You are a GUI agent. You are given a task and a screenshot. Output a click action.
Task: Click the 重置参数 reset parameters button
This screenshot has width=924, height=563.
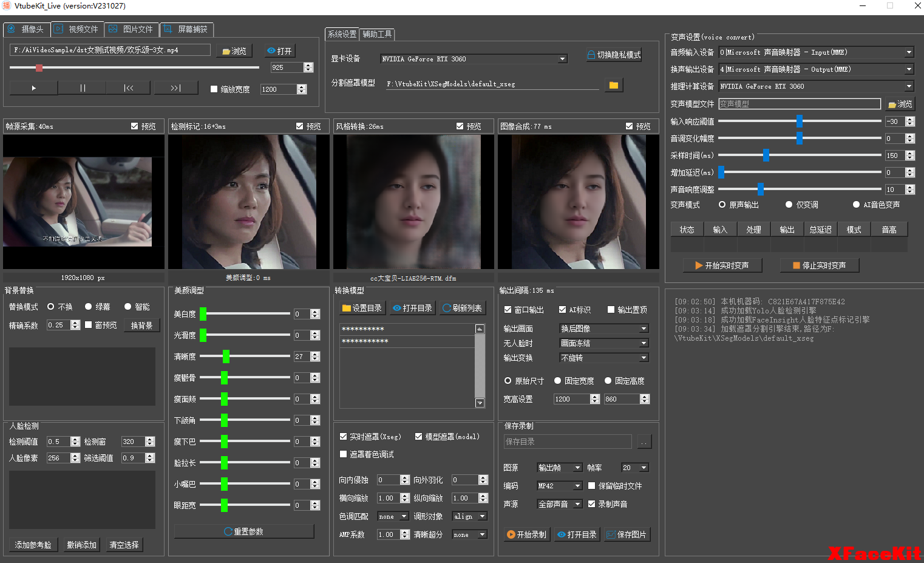point(244,531)
